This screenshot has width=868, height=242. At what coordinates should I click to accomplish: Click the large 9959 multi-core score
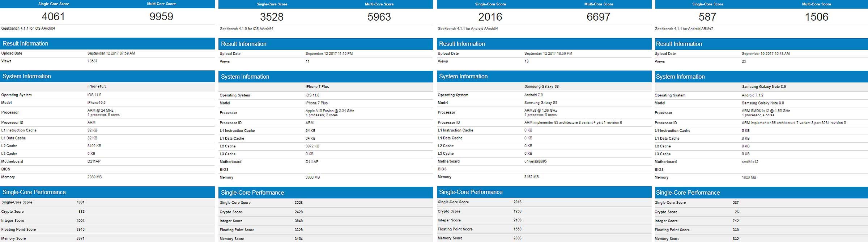pyautogui.click(x=161, y=17)
